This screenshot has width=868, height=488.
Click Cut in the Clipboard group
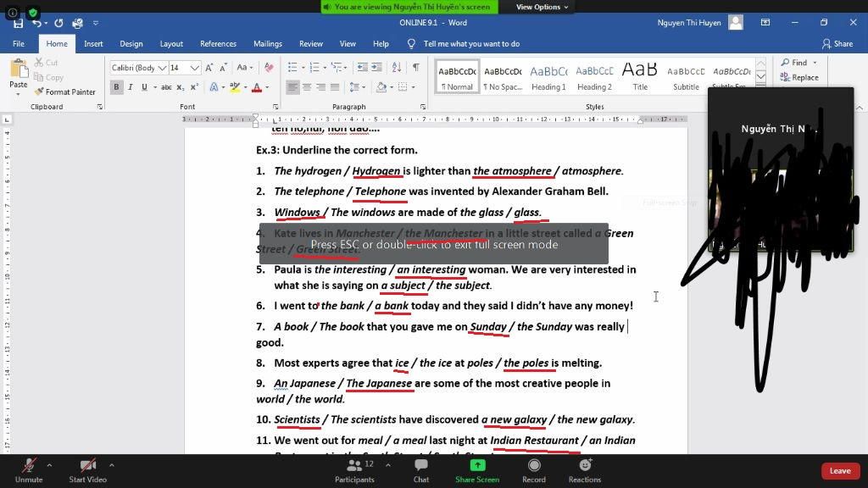46,63
